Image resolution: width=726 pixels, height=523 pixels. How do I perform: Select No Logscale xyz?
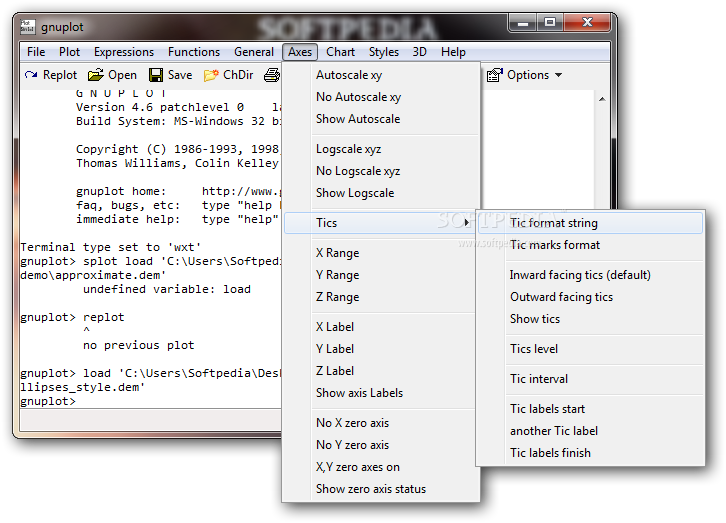click(x=381, y=171)
